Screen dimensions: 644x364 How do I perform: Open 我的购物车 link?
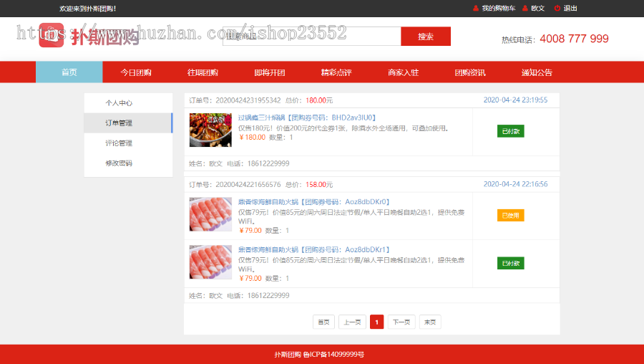coord(498,8)
